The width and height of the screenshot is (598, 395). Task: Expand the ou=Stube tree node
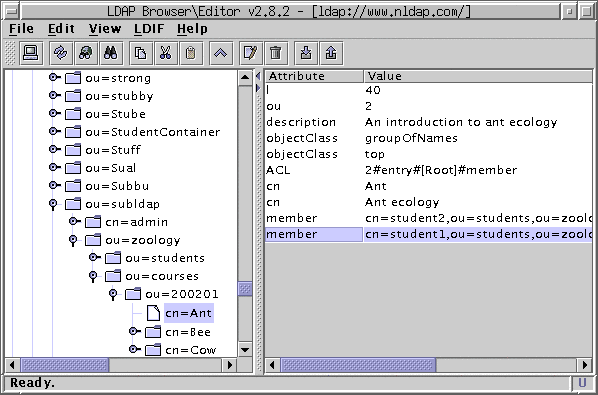point(55,113)
